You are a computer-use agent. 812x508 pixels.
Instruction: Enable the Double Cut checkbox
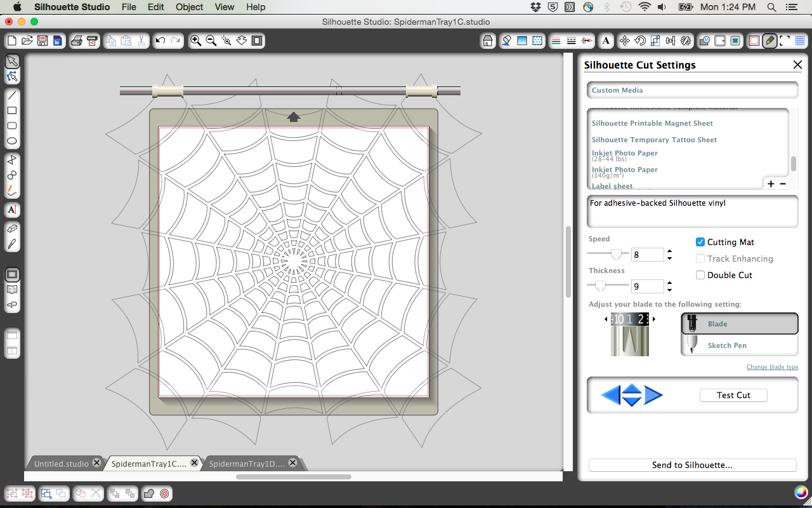point(700,275)
